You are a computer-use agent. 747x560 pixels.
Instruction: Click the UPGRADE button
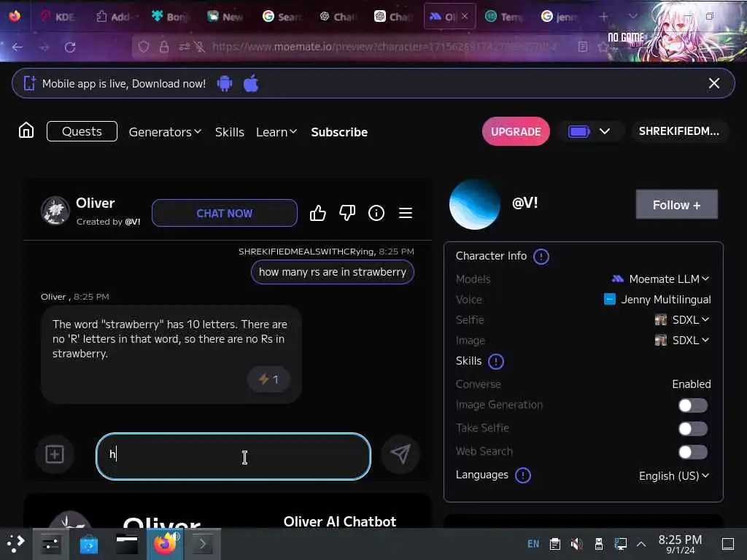pyautogui.click(x=516, y=131)
